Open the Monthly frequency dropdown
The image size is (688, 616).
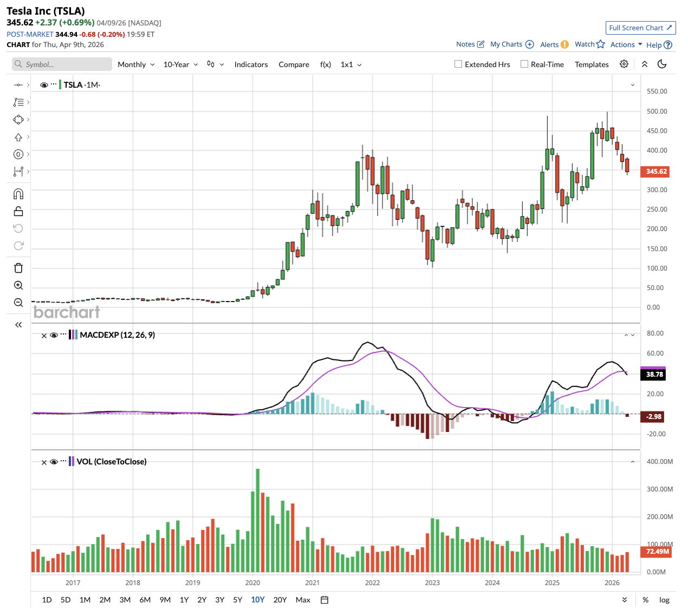(136, 64)
